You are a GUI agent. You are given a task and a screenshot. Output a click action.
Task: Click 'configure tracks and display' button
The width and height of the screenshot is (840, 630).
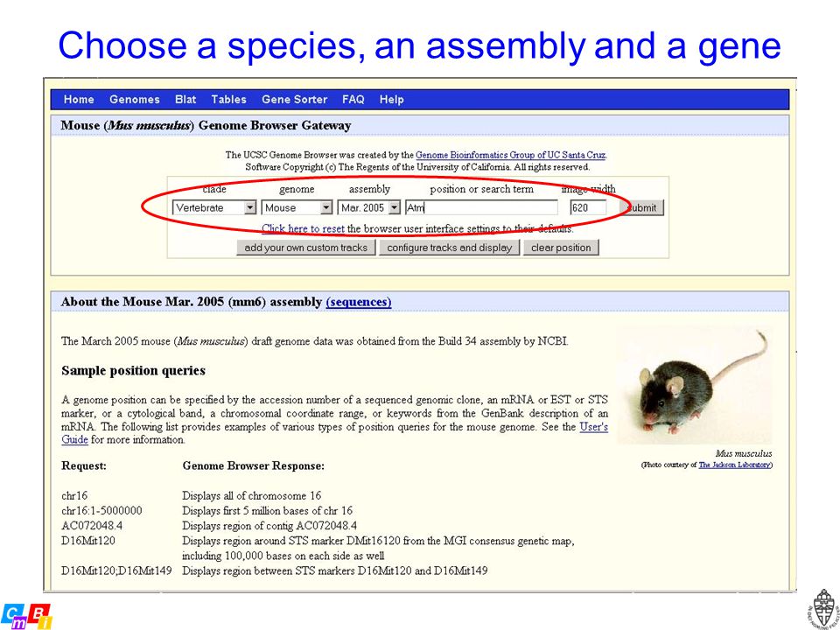pyautogui.click(x=450, y=248)
